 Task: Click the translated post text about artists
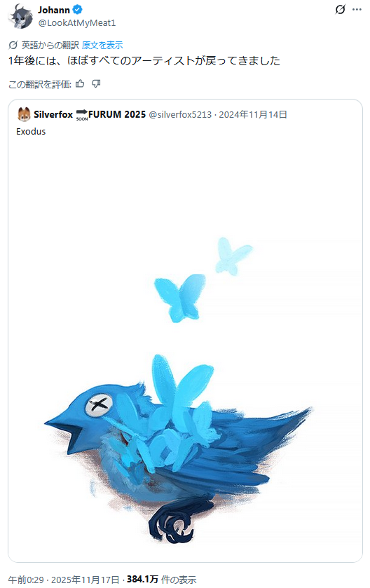click(x=144, y=61)
